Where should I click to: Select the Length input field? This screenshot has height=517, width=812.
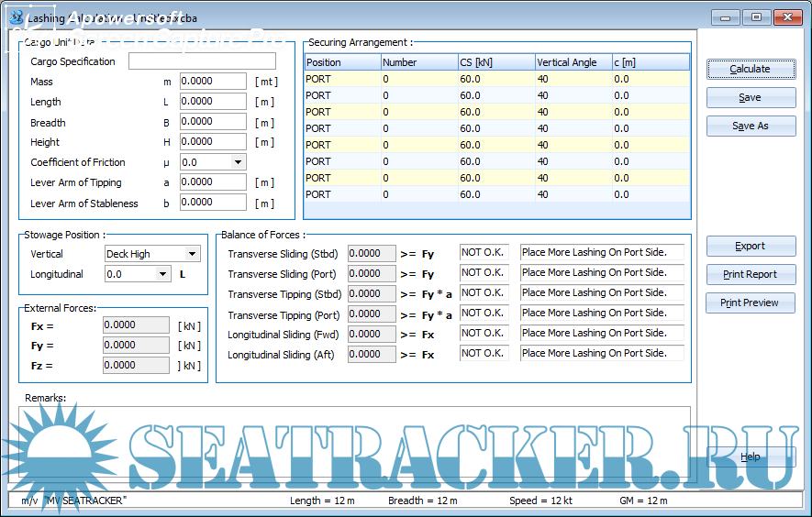tap(213, 102)
